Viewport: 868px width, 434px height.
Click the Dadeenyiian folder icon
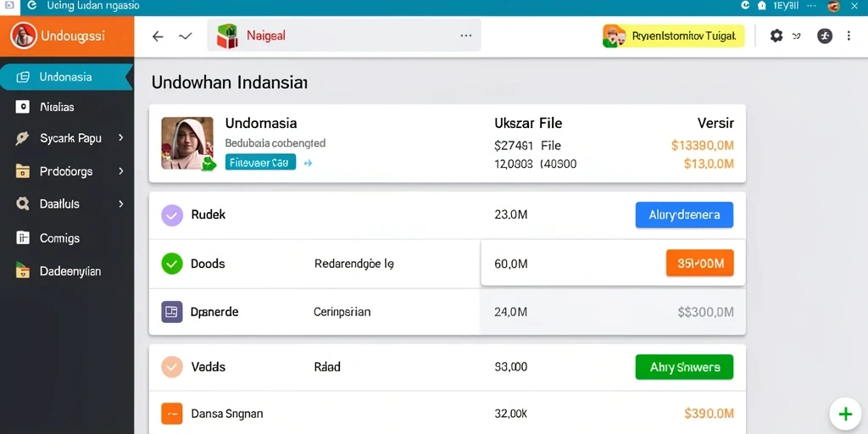point(23,270)
